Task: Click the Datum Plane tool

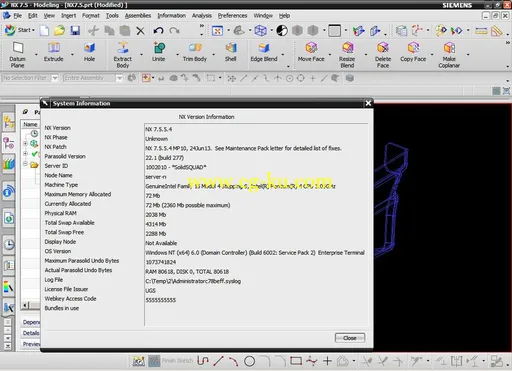Action: click(17, 55)
